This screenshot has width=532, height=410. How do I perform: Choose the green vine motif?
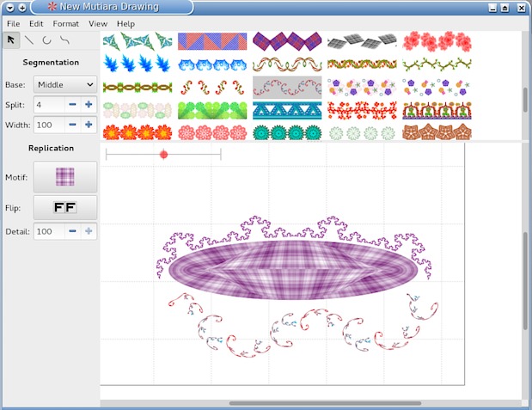(437, 64)
